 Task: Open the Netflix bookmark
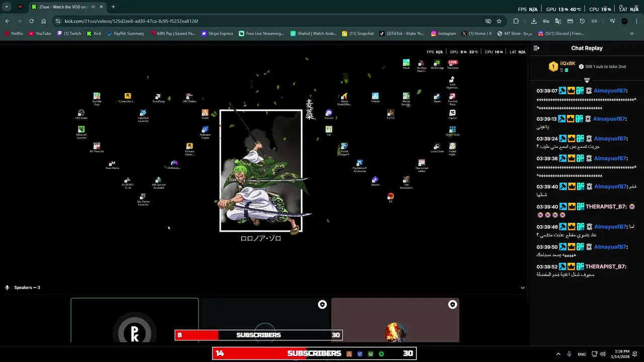14,34
